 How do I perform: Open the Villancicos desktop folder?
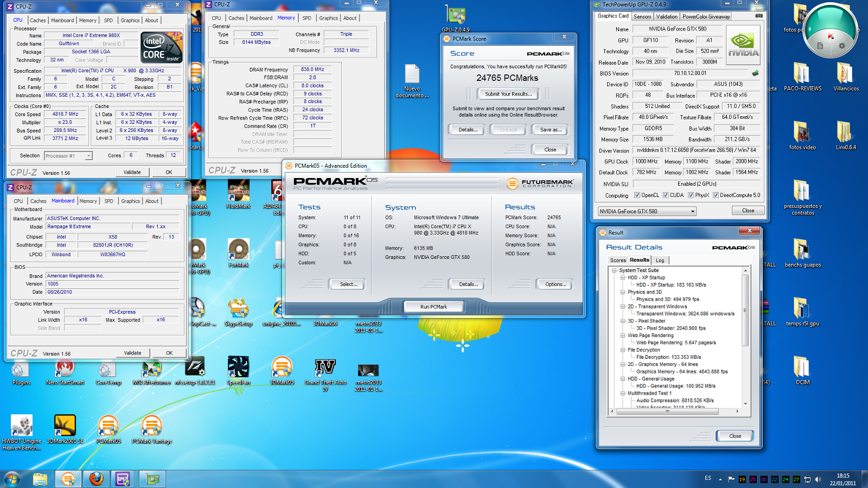[846, 77]
